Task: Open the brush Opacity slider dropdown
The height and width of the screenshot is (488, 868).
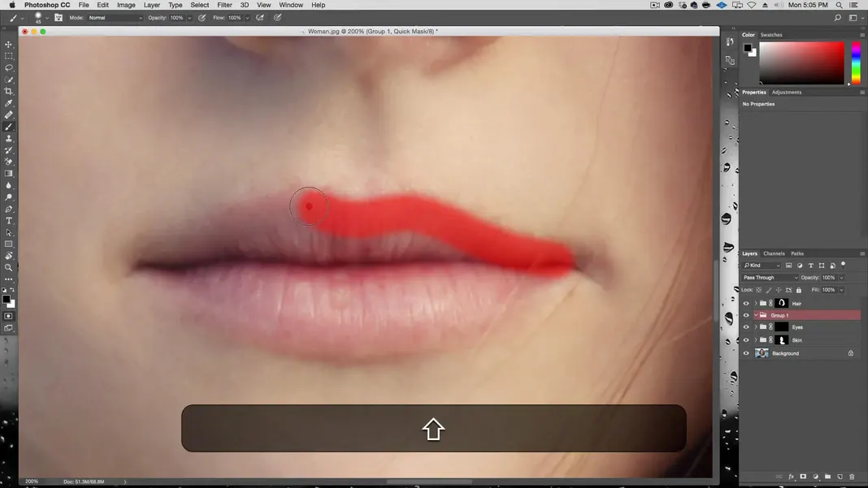Action: 189,18
